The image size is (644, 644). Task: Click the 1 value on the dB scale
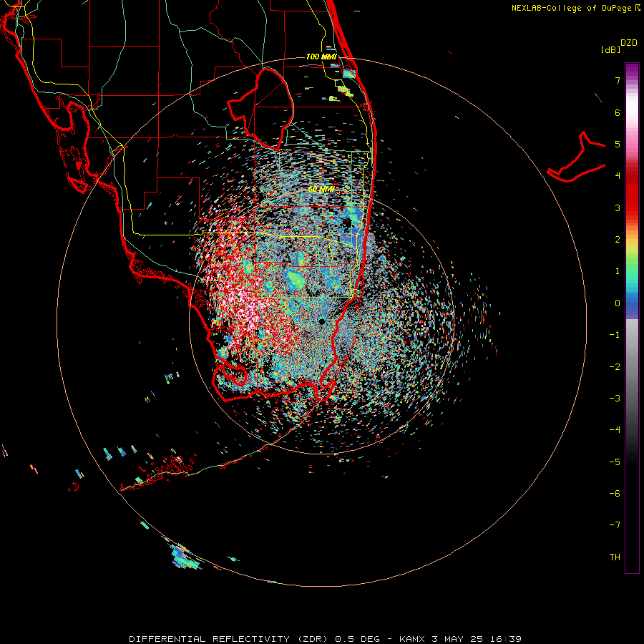tap(618, 271)
